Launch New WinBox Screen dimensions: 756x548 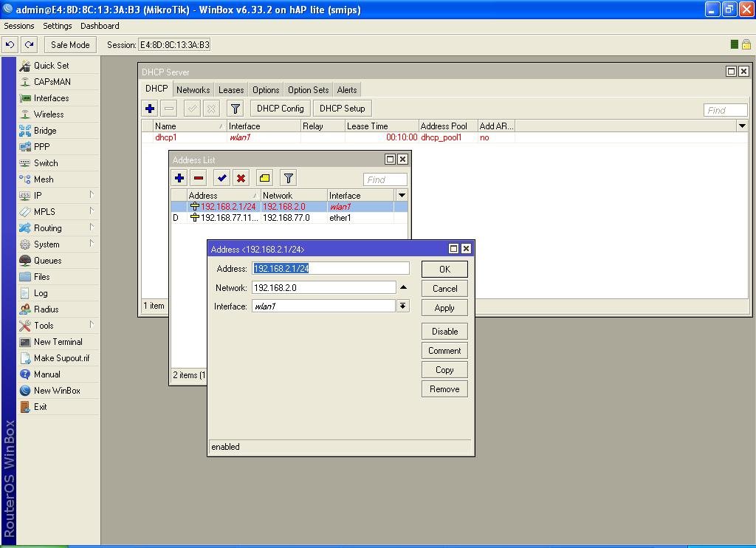[x=57, y=391]
